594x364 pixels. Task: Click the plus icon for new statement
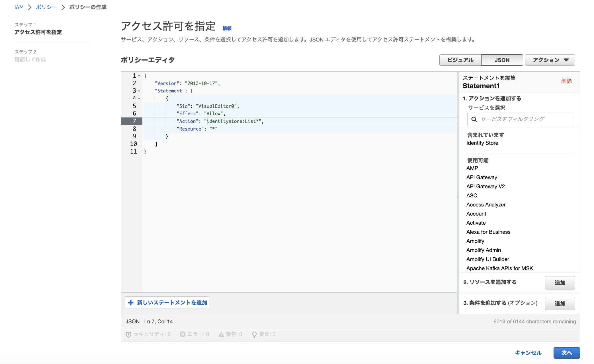131,303
